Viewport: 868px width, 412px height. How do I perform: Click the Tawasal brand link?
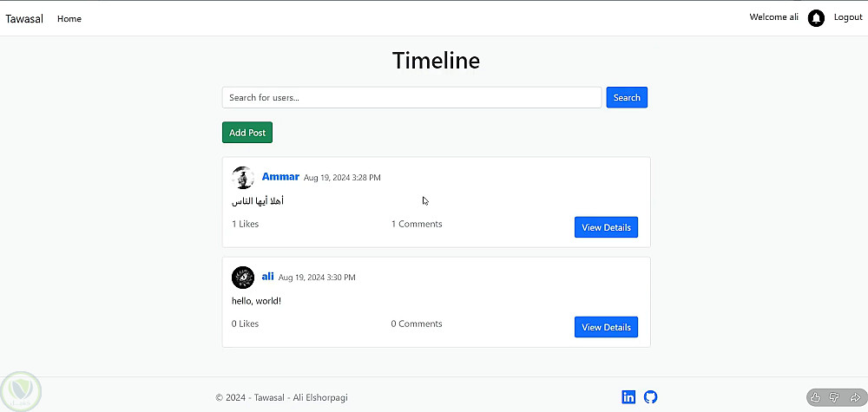[x=24, y=19]
